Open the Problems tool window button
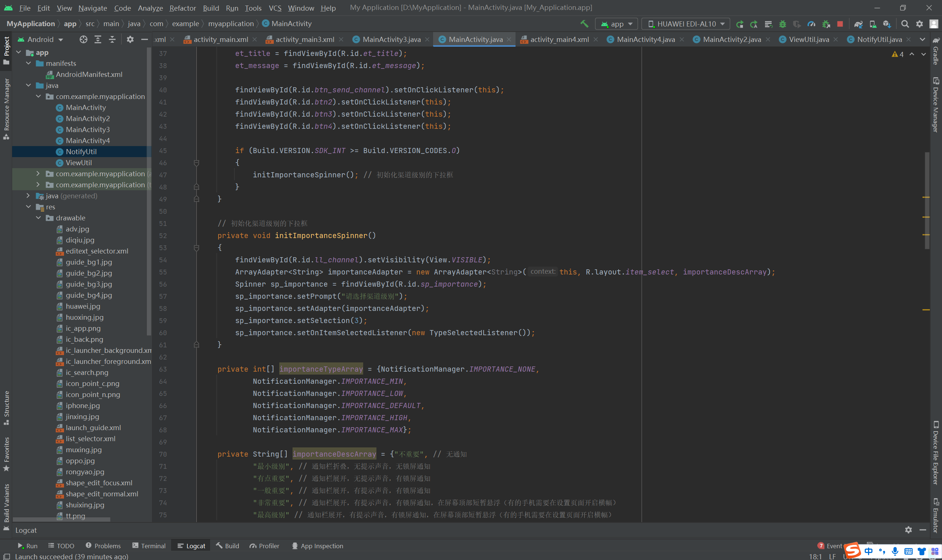 tap(103, 546)
